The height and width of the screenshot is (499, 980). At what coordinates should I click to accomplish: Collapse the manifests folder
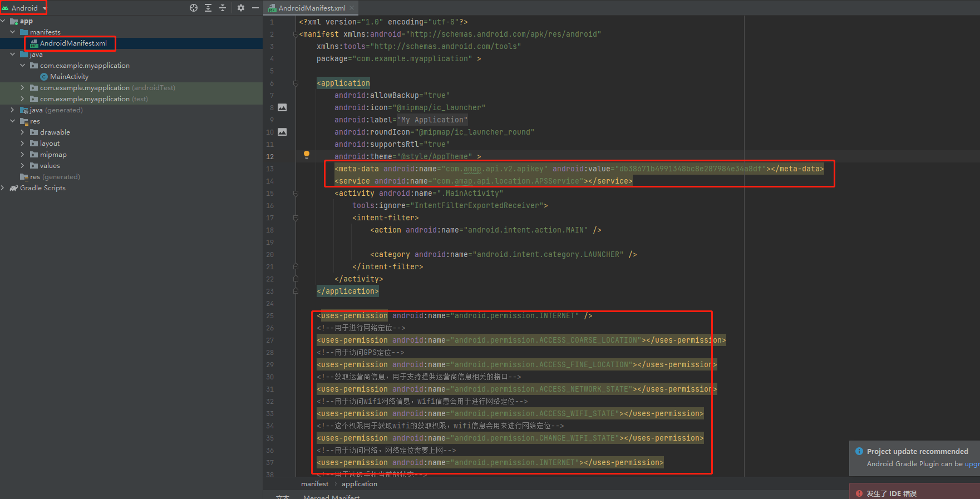[13, 32]
